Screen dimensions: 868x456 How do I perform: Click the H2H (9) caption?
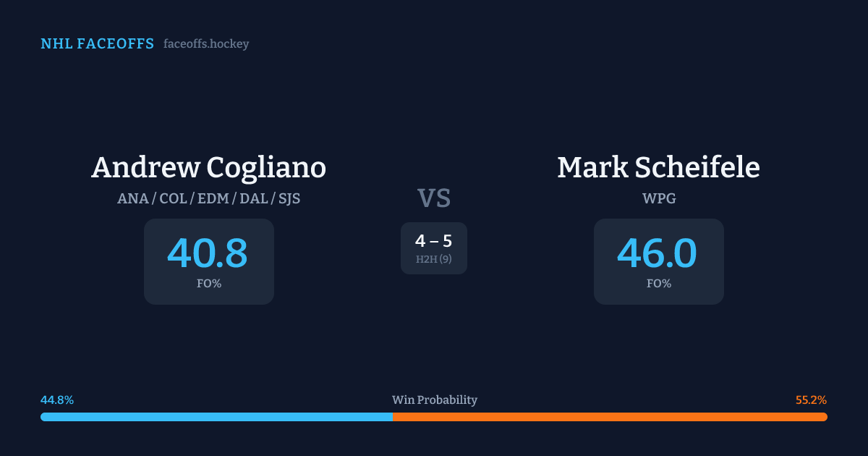pyautogui.click(x=433, y=259)
